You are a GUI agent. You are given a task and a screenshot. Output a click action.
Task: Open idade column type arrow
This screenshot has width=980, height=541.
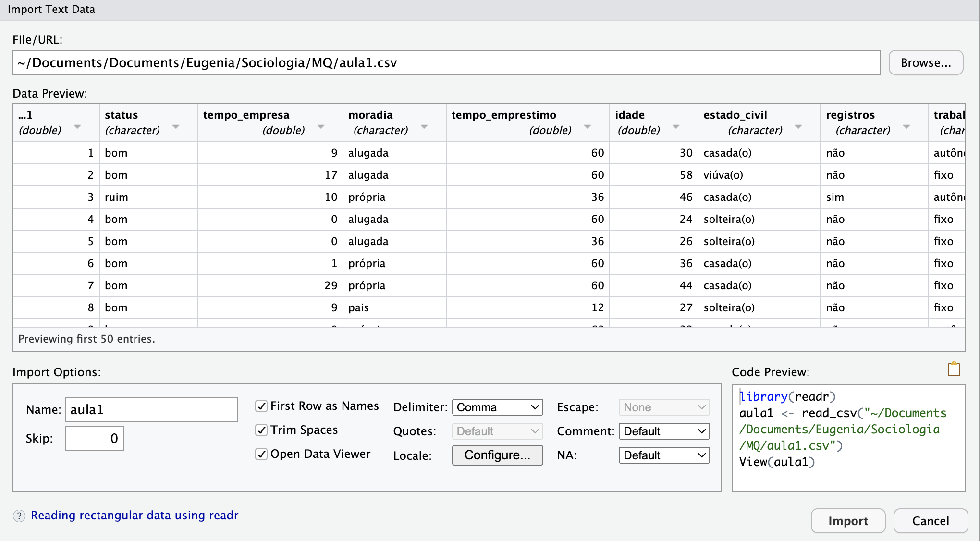pyautogui.click(x=676, y=127)
